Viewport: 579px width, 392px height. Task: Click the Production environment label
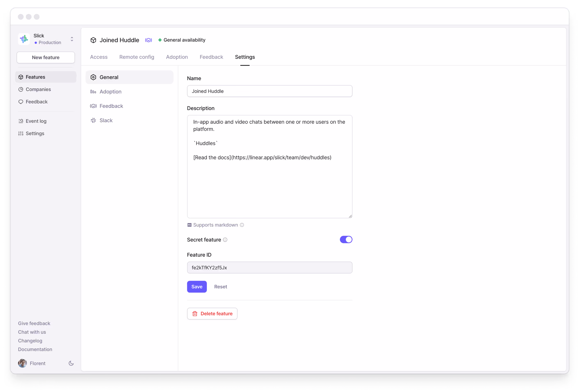click(50, 43)
